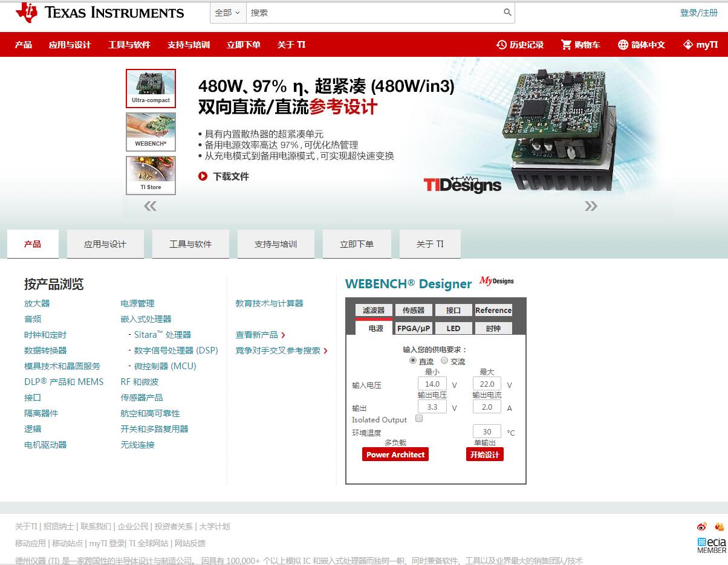Edit the output current 2.0 field
The width and height of the screenshot is (728, 565).
487,407
